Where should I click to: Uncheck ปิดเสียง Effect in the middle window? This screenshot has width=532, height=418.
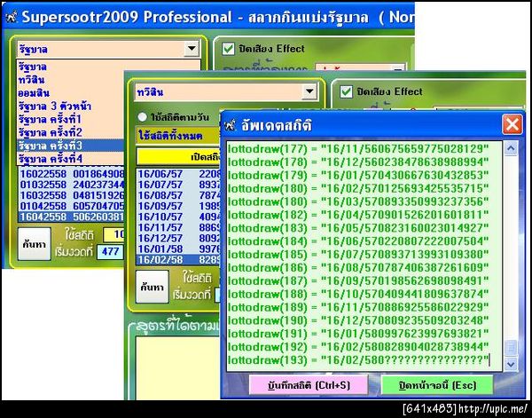click(x=346, y=91)
